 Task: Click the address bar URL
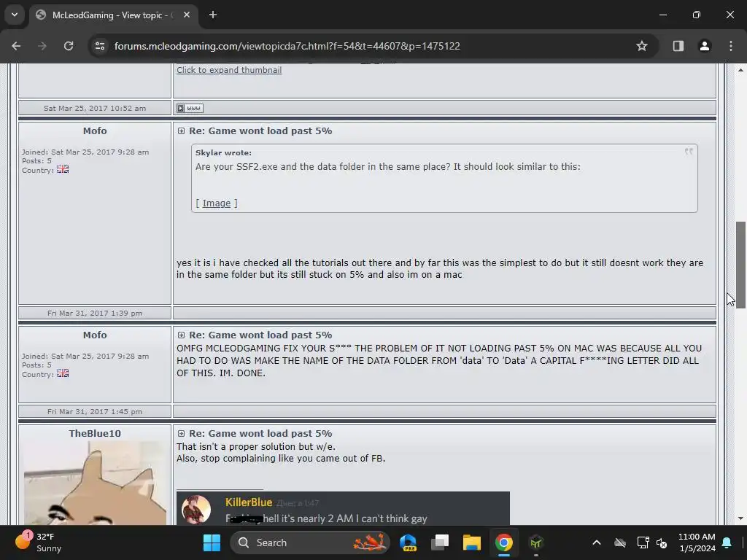click(287, 46)
